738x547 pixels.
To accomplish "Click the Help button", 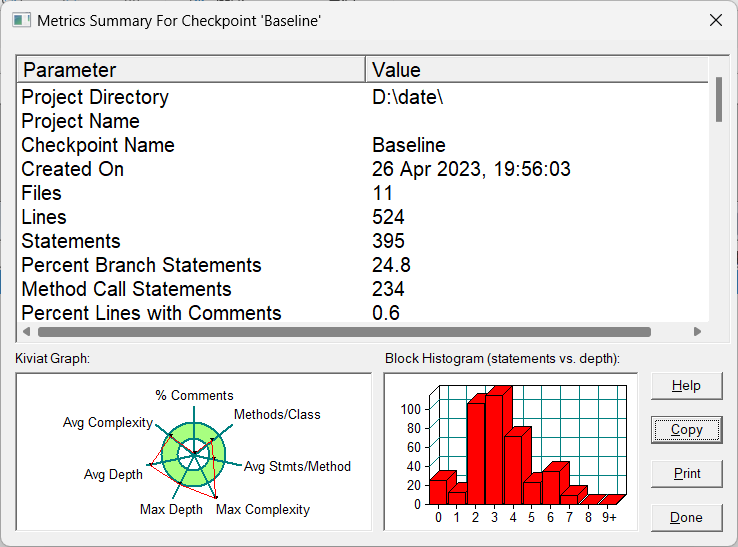I will [x=686, y=386].
